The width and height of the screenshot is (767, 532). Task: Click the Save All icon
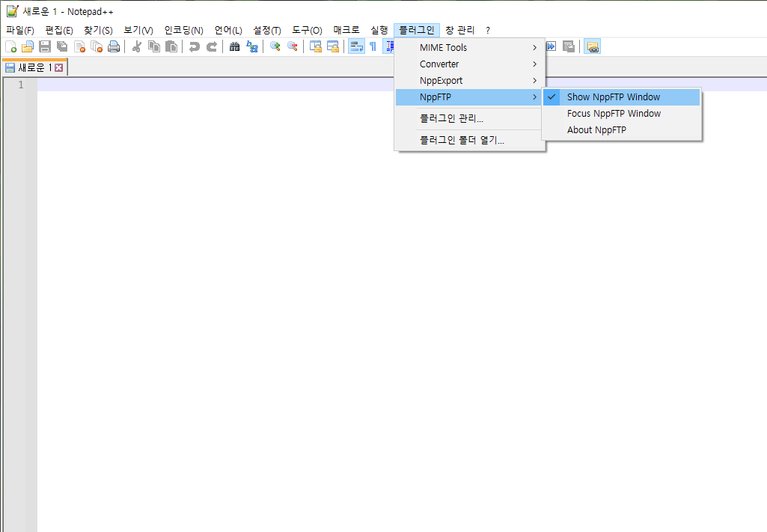tap(62, 47)
